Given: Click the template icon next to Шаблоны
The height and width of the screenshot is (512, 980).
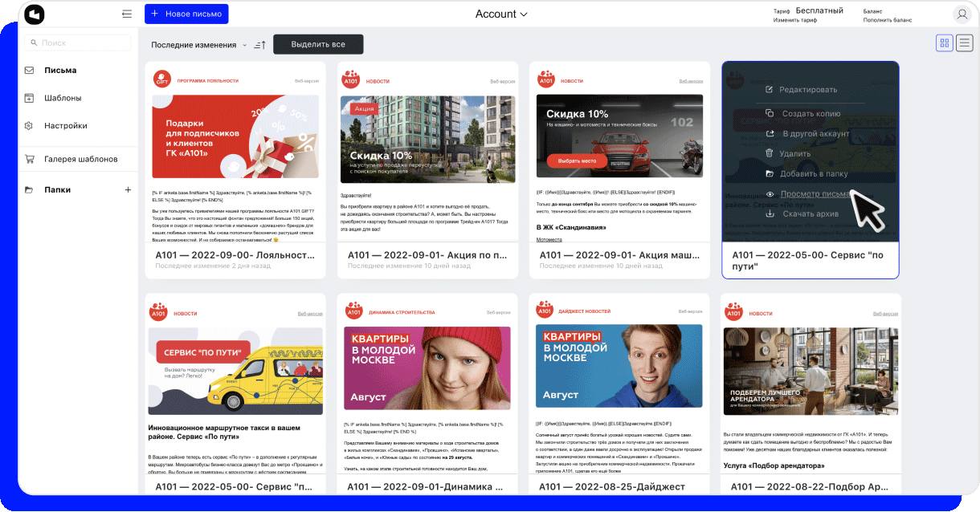Looking at the screenshot, I should click(30, 98).
